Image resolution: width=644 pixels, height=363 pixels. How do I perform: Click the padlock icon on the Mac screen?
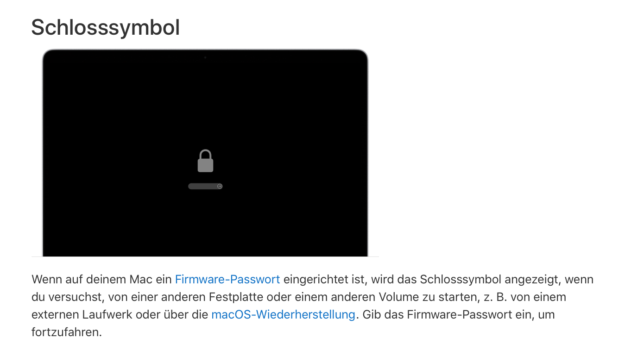pos(205,161)
